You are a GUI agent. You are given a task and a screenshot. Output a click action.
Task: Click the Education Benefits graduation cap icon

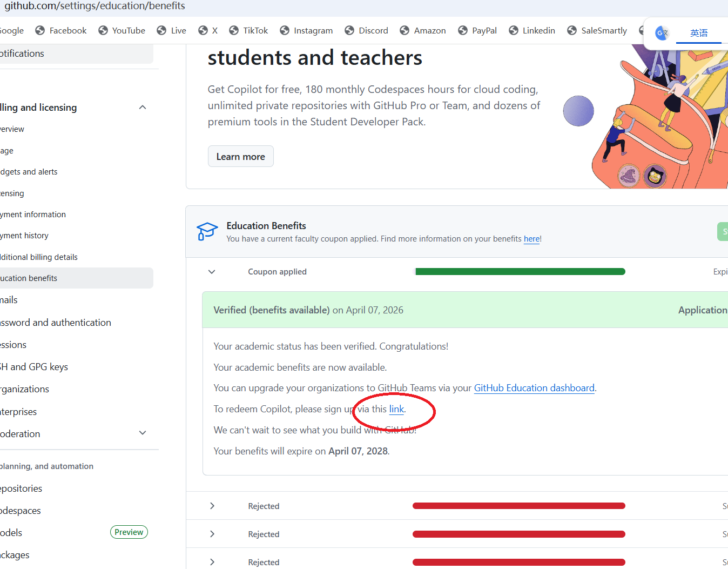(x=207, y=232)
